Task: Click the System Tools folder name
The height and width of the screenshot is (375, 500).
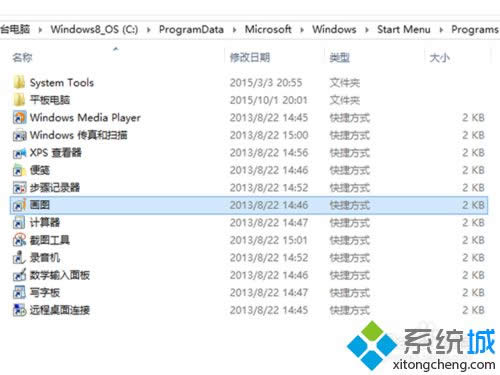Action: pos(62,82)
